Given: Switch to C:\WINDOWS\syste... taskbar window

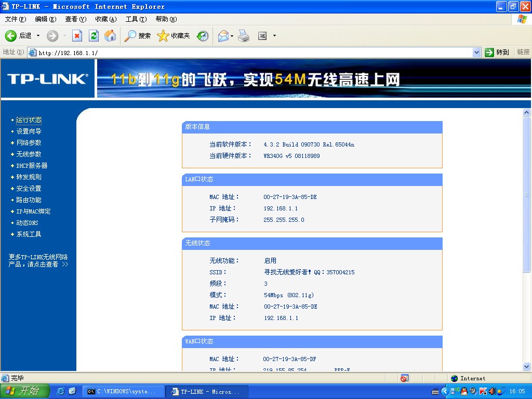Looking at the screenshot, I should pos(124,392).
